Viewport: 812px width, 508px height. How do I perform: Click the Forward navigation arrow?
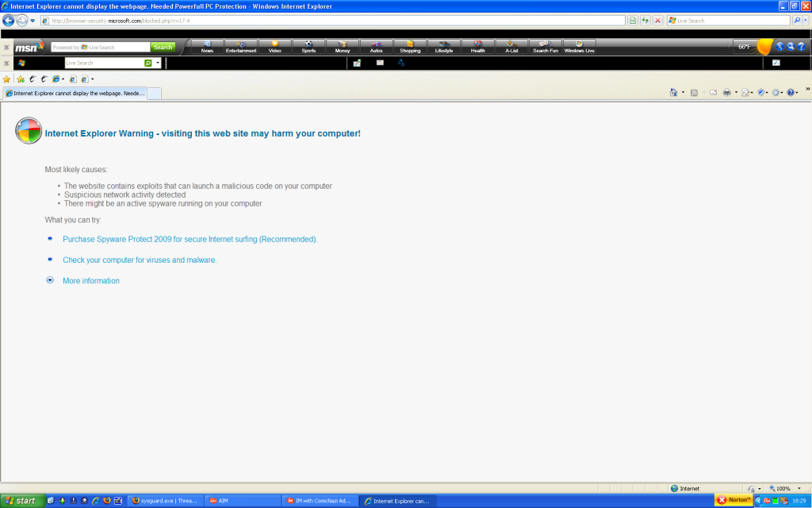click(x=21, y=20)
